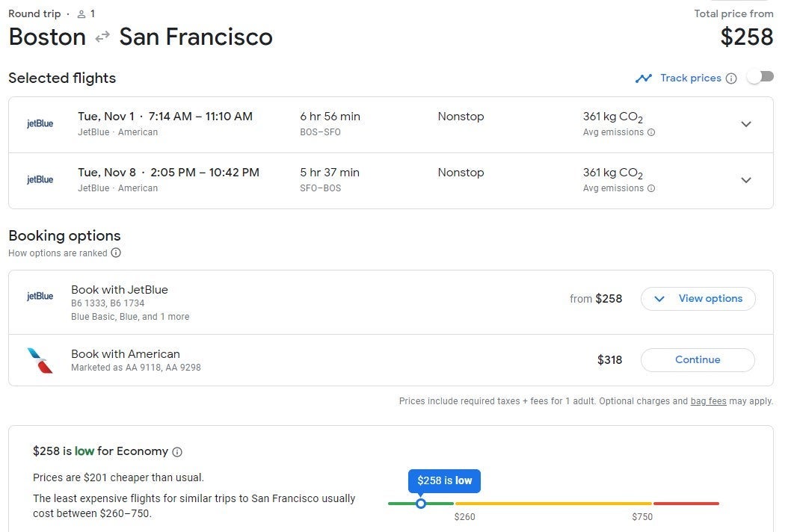The height and width of the screenshot is (532, 806).
Task: Click JetBlue logo in Booking options
Action: tap(40, 297)
